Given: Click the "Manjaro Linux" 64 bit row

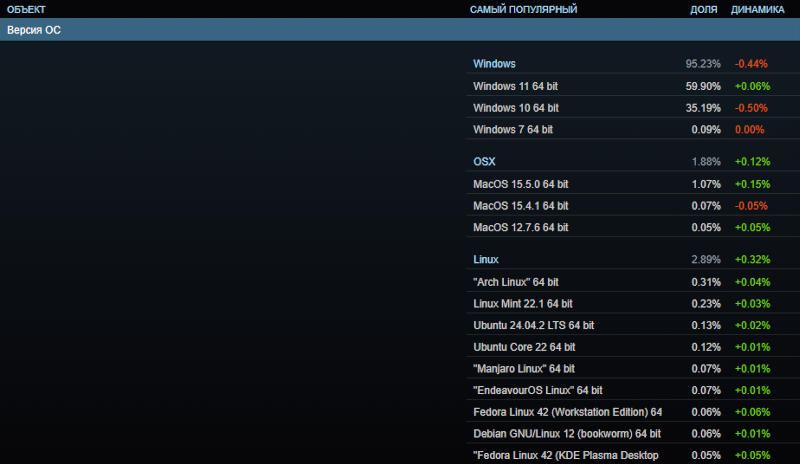Looking at the screenshot, I should (x=523, y=369).
